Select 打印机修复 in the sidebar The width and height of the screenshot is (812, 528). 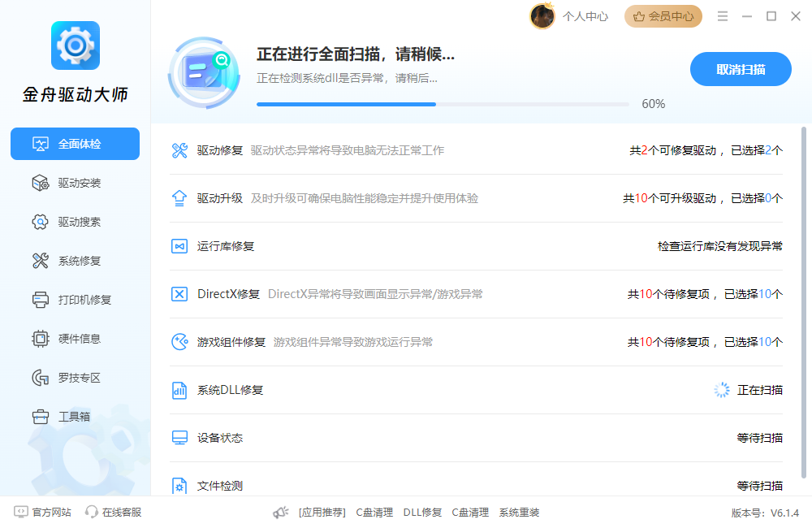click(x=75, y=300)
